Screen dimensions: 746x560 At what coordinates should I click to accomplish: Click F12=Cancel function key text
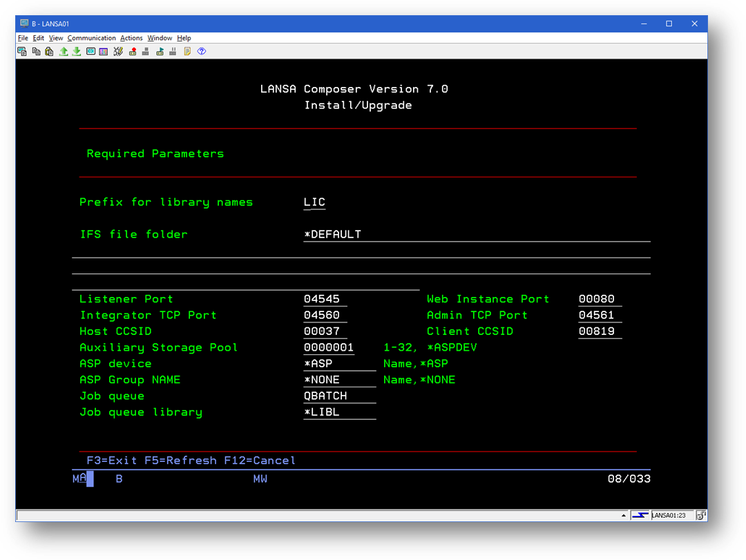(260, 461)
